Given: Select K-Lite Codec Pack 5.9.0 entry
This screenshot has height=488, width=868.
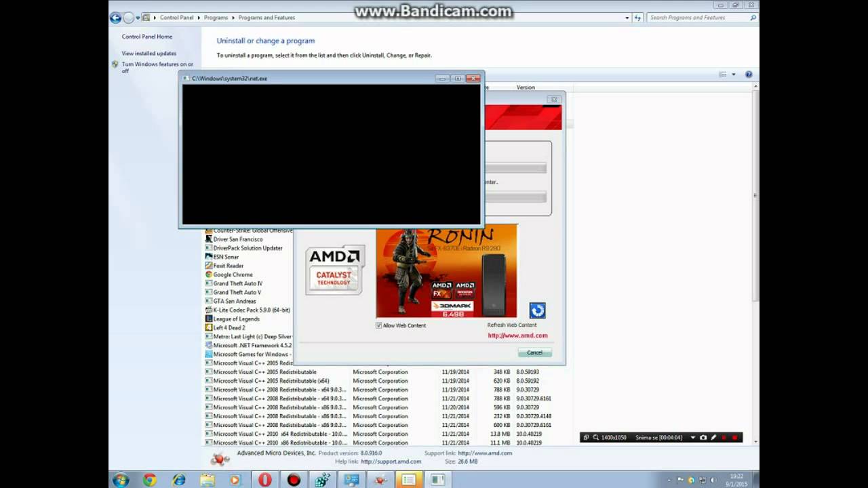Looking at the screenshot, I should [x=252, y=310].
